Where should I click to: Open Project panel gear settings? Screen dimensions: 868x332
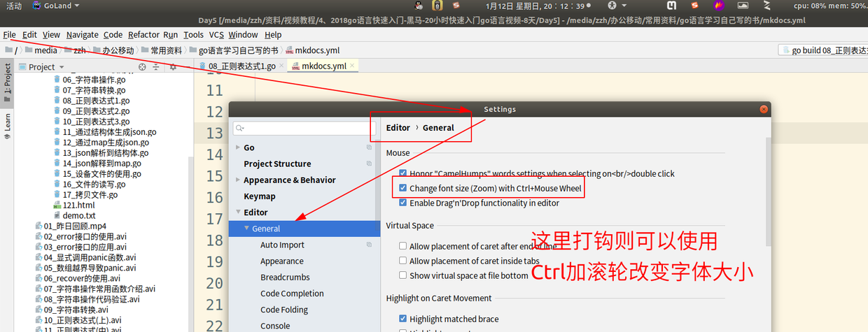(x=172, y=67)
